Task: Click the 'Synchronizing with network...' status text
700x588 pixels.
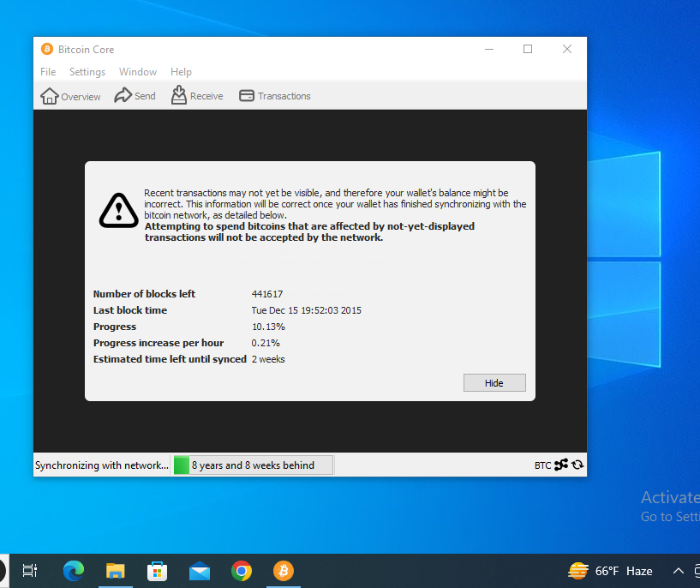Action: click(x=102, y=465)
